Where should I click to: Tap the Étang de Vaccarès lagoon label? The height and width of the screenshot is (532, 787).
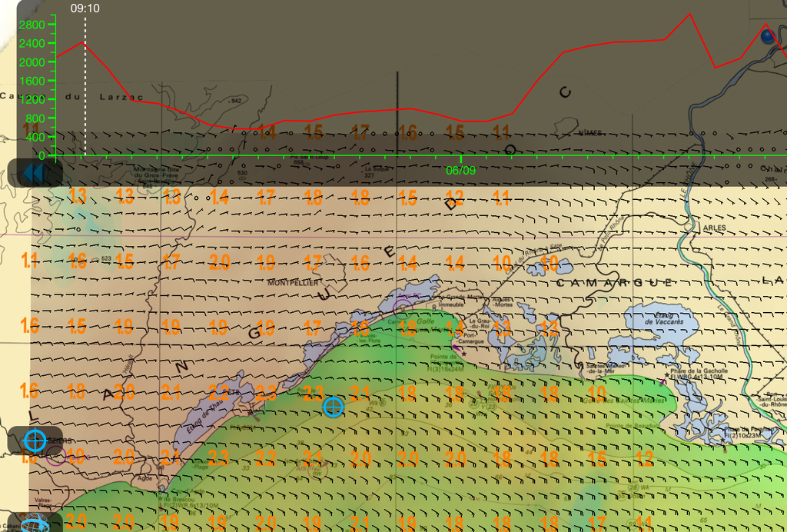coord(663,318)
